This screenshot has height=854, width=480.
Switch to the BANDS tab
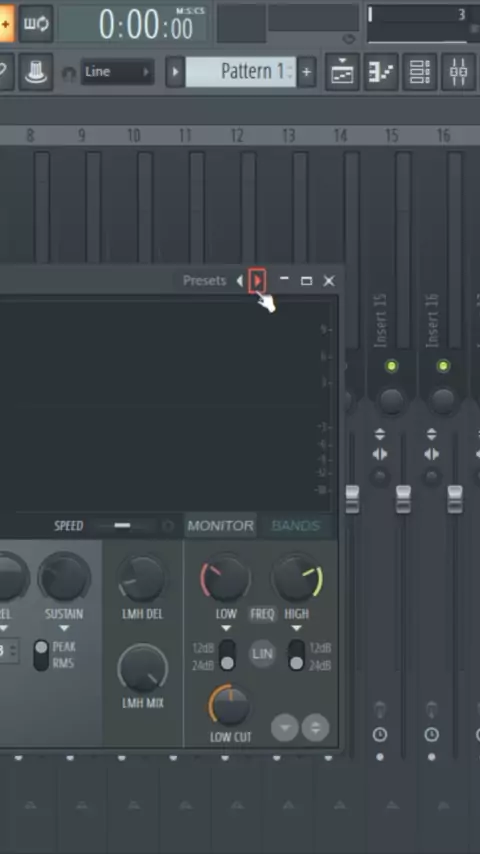tap(296, 526)
